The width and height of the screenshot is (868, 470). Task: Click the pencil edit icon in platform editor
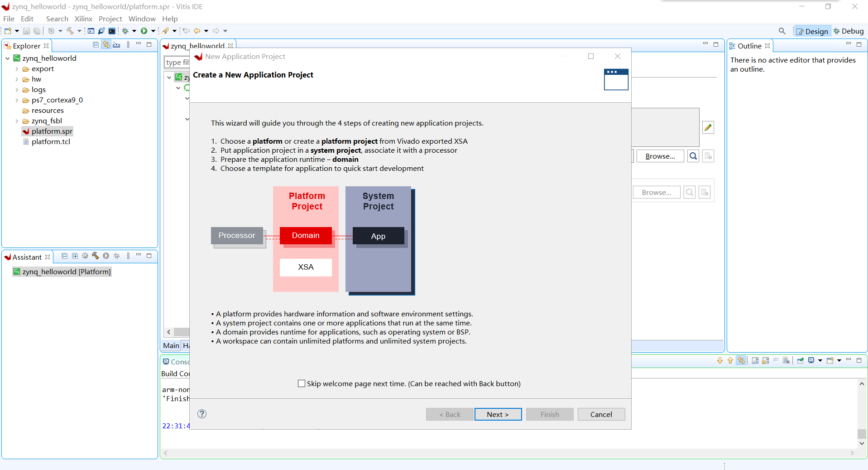pyautogui.click(x=708, y=127)
